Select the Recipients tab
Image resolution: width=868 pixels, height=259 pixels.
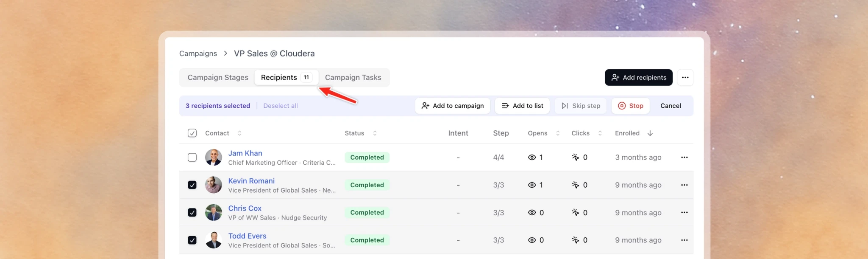coord(286,77)
